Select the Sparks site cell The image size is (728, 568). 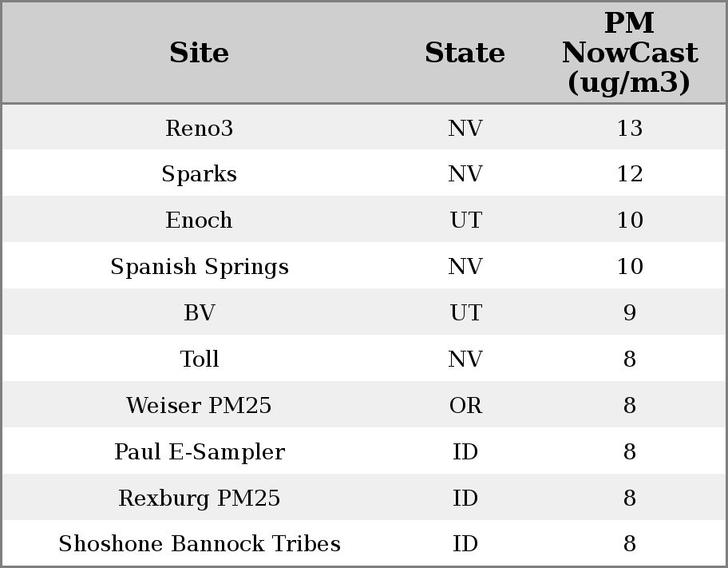[200, 174]
